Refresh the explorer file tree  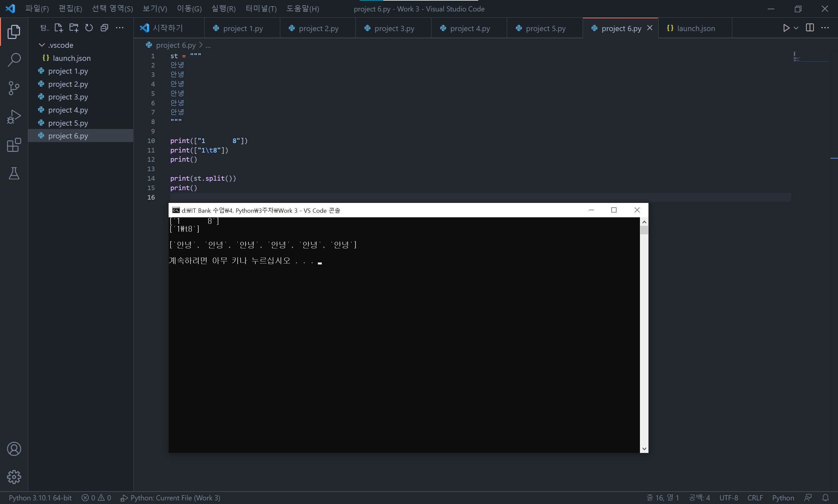pyautogui.click(x=89, y=28)
